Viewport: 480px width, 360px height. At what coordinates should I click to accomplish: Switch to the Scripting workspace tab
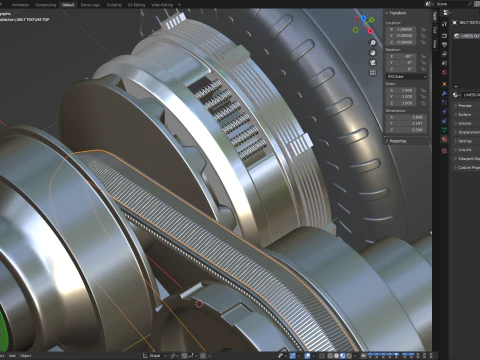tap(114, 5)
